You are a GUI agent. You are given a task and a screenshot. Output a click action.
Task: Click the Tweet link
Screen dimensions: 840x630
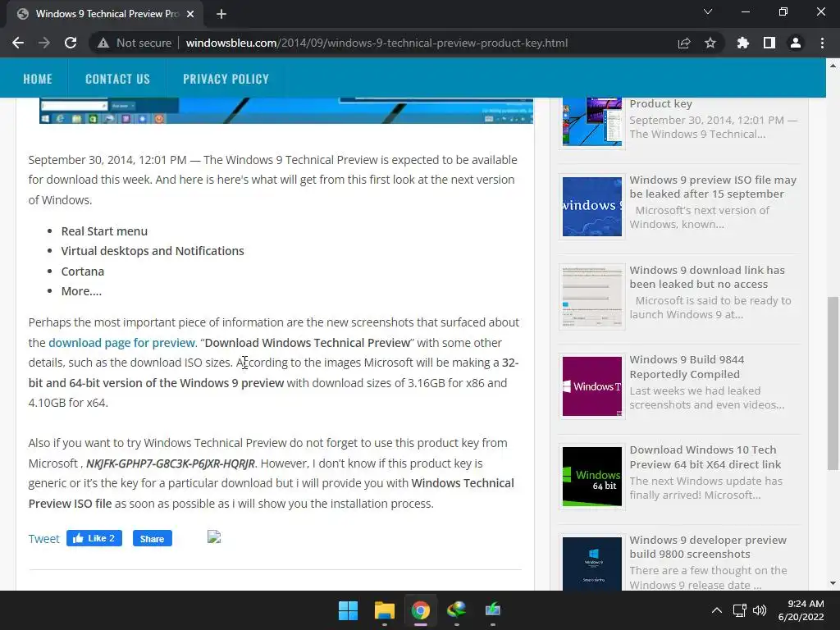[x=44, y=539]
